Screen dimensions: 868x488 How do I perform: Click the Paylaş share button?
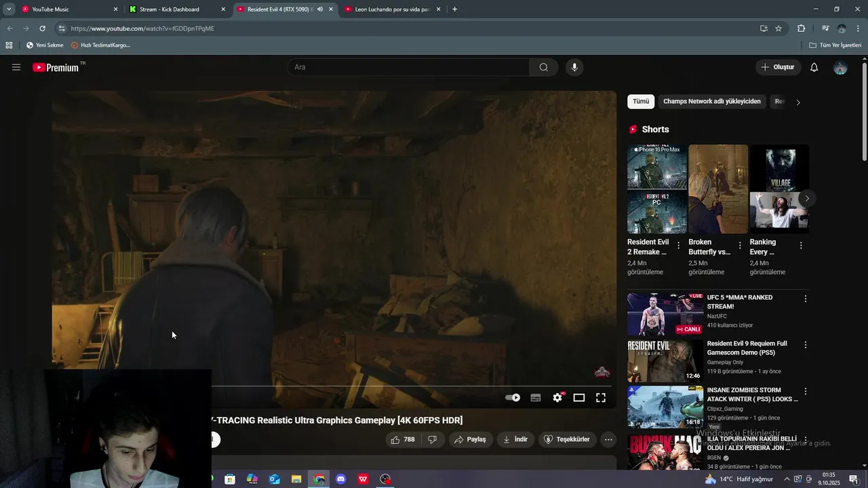point(471,439)
